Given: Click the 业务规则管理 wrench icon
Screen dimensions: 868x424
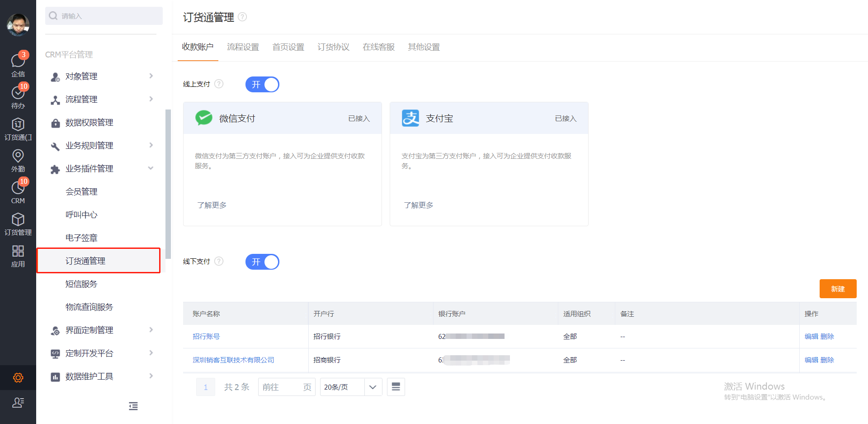Looking at the screenshot, I should click(x=55, y=146).
